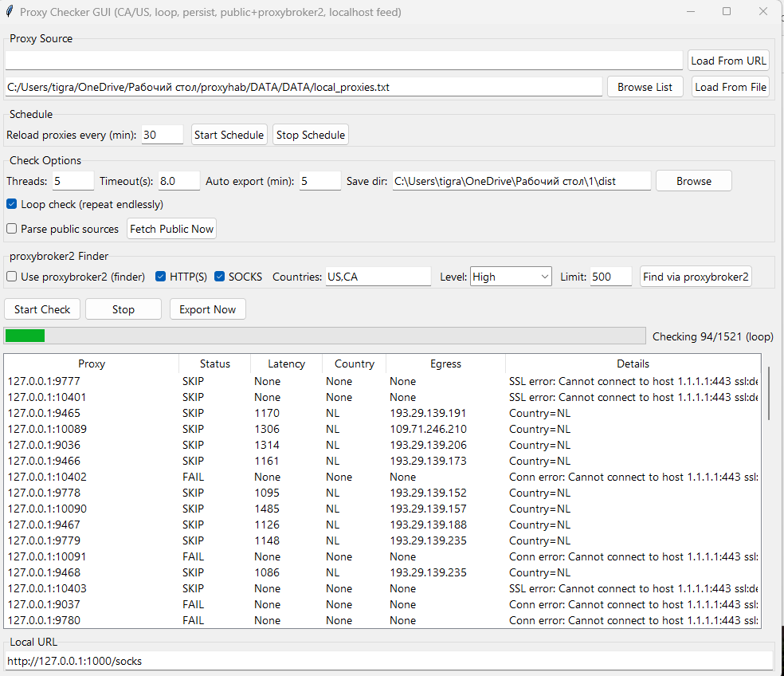Click the feather app icon in title bar
Screen dimensions: 784x676
pos(9,12)
